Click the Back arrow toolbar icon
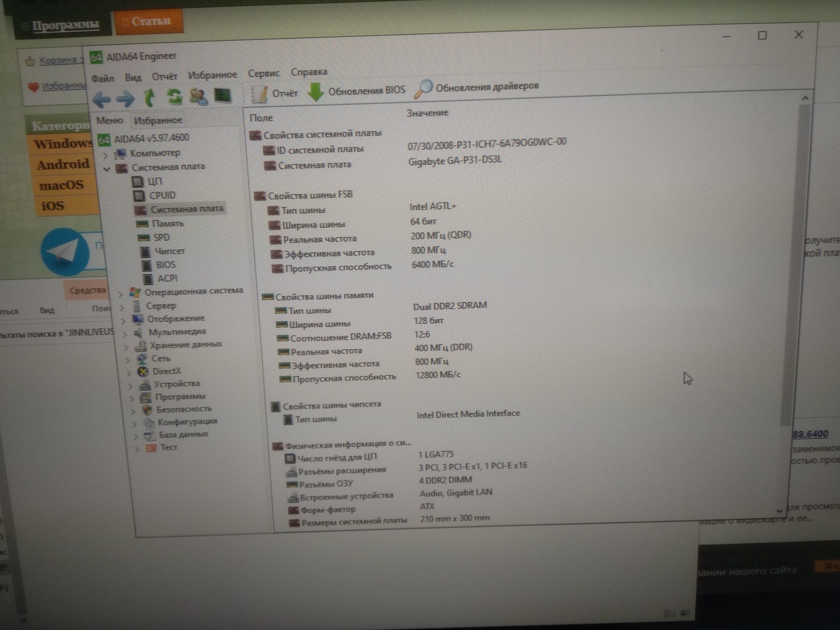This screenshot has height=630, width=840. [x=101, y=100]
